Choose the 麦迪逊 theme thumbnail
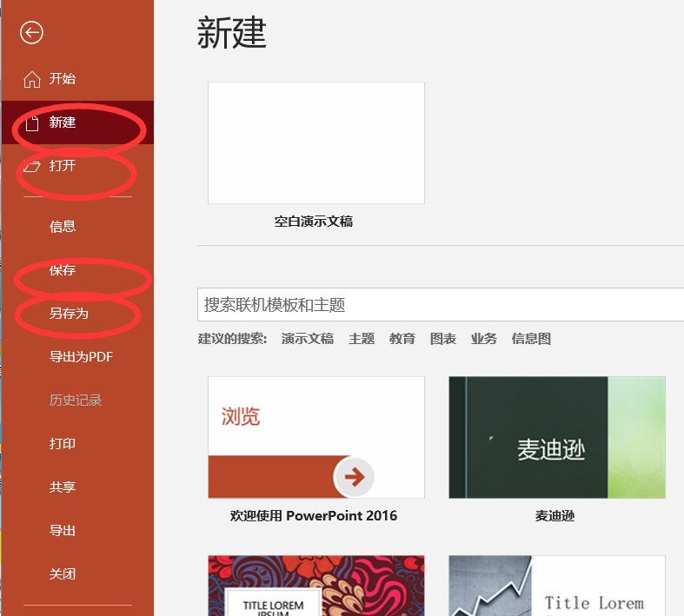 click(x=557, y=437)
